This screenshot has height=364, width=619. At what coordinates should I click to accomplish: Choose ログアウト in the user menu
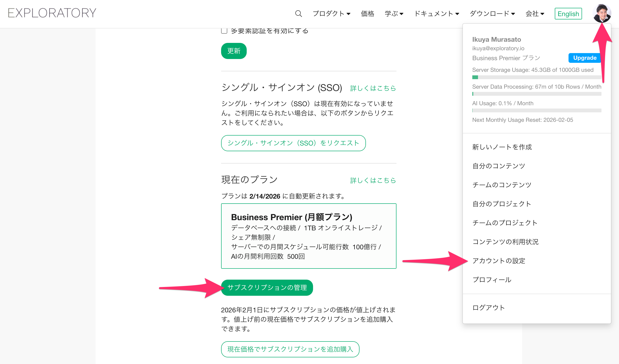click(488, 308)
